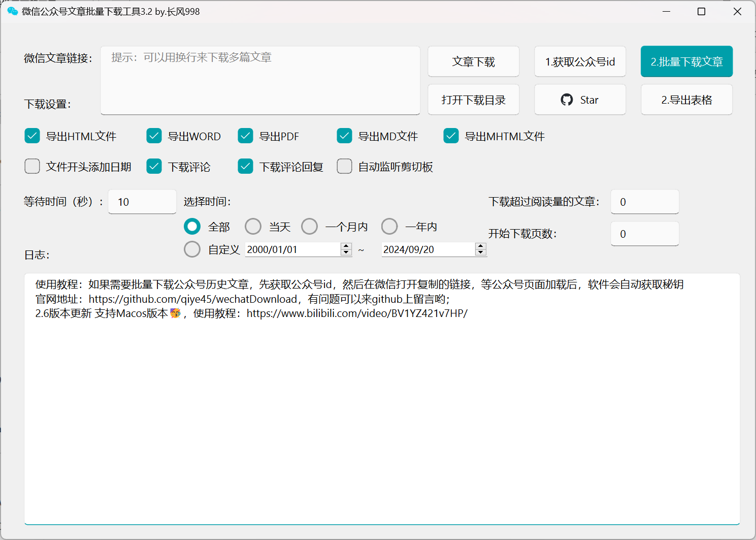Select the 当天 time radio button

click(253, 227)
